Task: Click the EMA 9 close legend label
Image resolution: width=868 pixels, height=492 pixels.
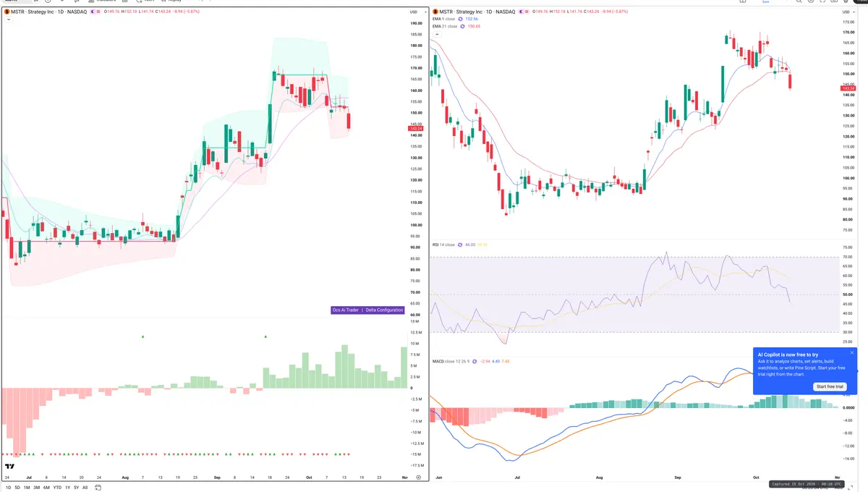Action: (445, 19)
